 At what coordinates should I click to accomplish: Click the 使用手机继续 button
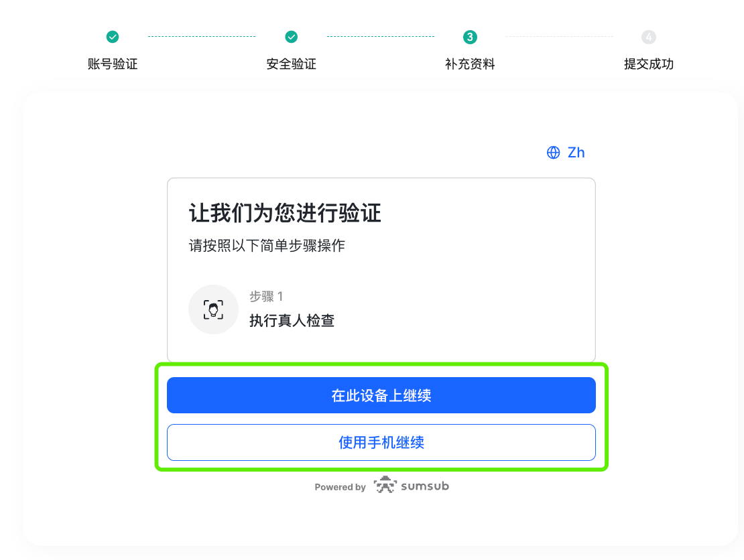tap(381, 442)
